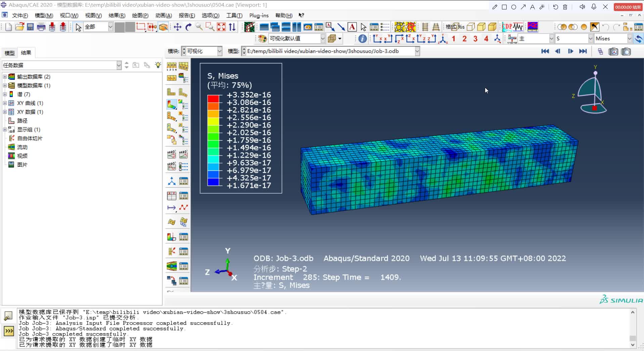Screen dimensions: 644x351
Task: Click the color palette icon beside 可视化默认值
Action: (263, 39)
